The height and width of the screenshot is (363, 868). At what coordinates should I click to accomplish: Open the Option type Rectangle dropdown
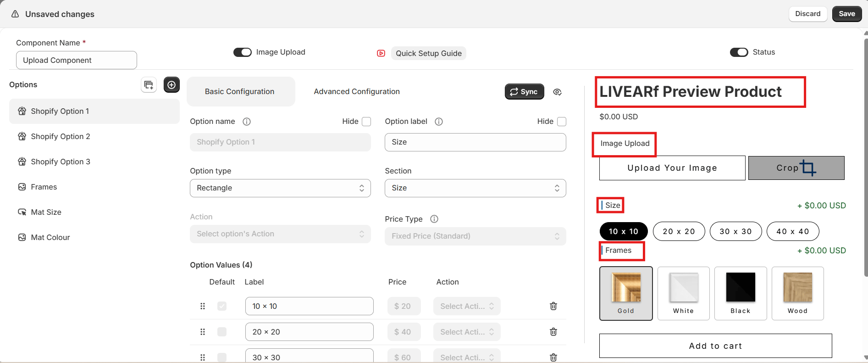(280, 188)
